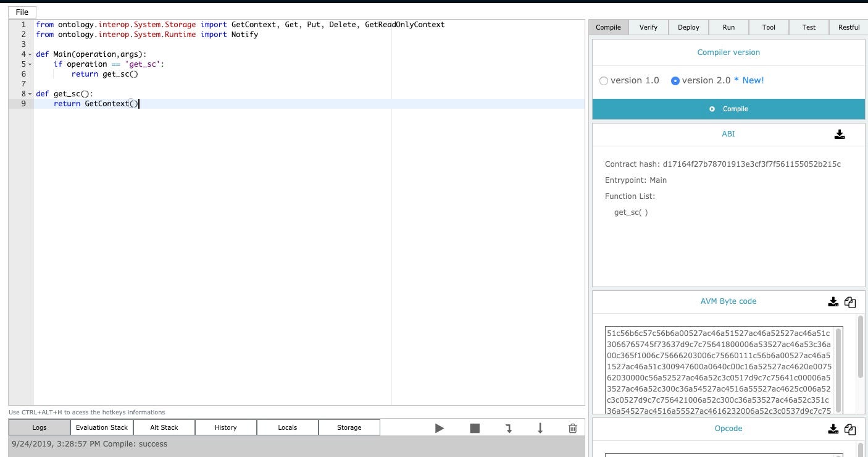Image resolution: width=868 pixels, height=457 pixels.
Task: Open the Evaluation Stack panel
Action: tap(101, 427)
